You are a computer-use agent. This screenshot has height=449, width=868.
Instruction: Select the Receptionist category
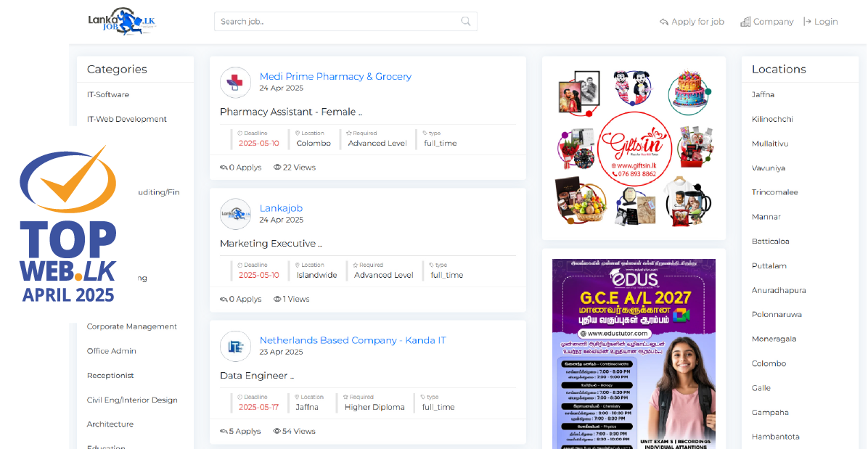click(x=110, y=376)
